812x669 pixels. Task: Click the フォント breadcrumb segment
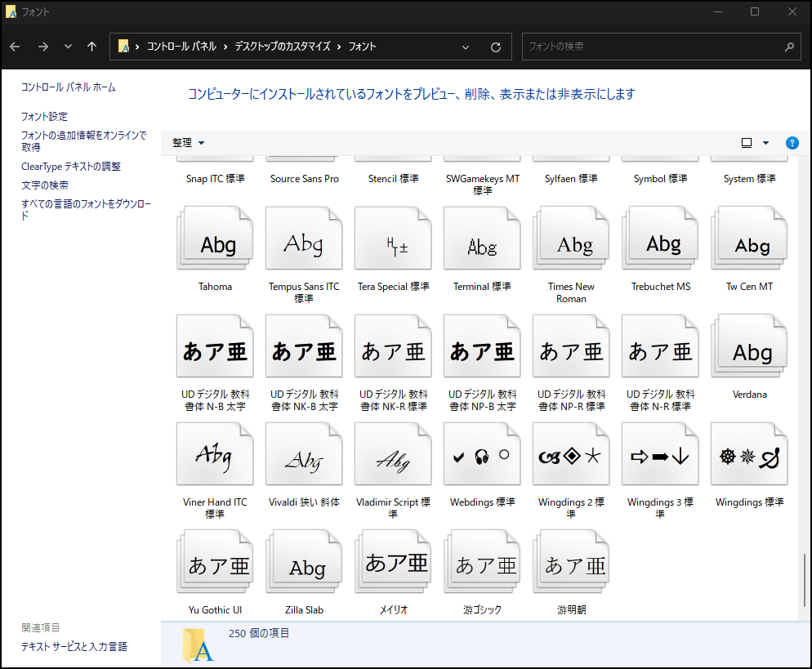pyautogui.click(x=362, y=47)
